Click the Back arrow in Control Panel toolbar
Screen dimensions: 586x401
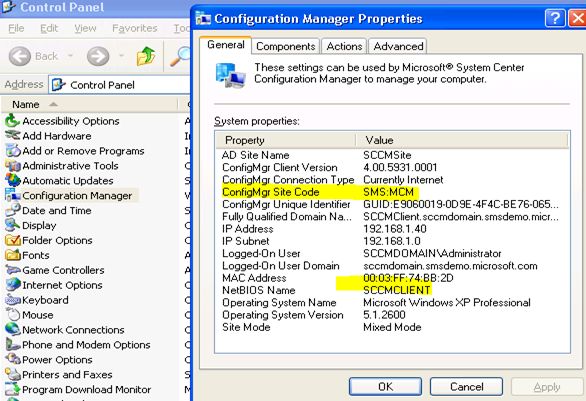(19, 56)
